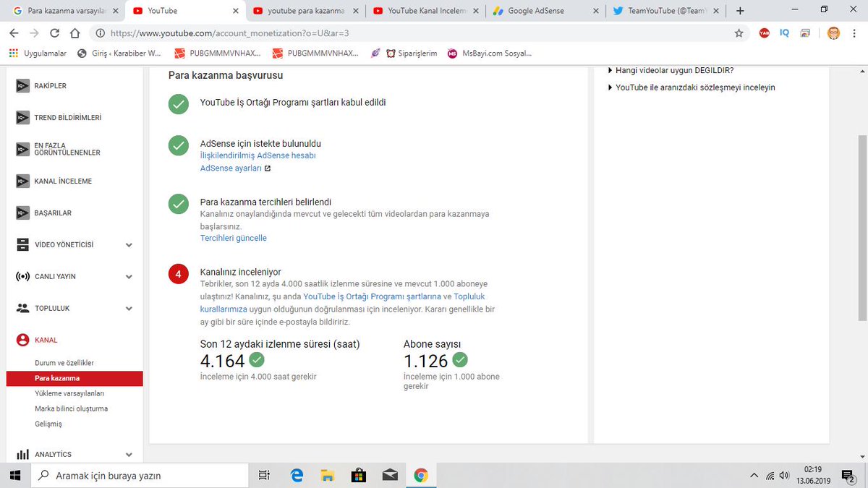The height and width of the screenshot is (488, 868).
Task: Navigate forward in browser
Action: pyautogui.click(x=35, y=33)
